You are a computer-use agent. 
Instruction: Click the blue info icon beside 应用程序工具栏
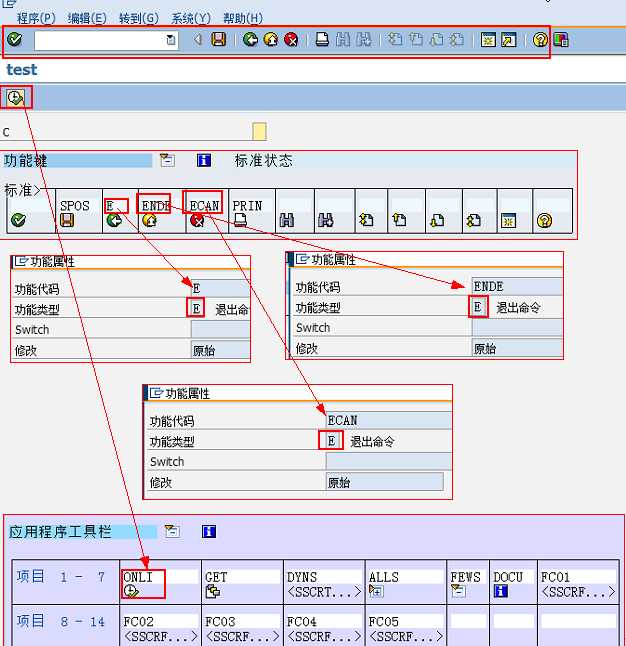tap(209, 532)
